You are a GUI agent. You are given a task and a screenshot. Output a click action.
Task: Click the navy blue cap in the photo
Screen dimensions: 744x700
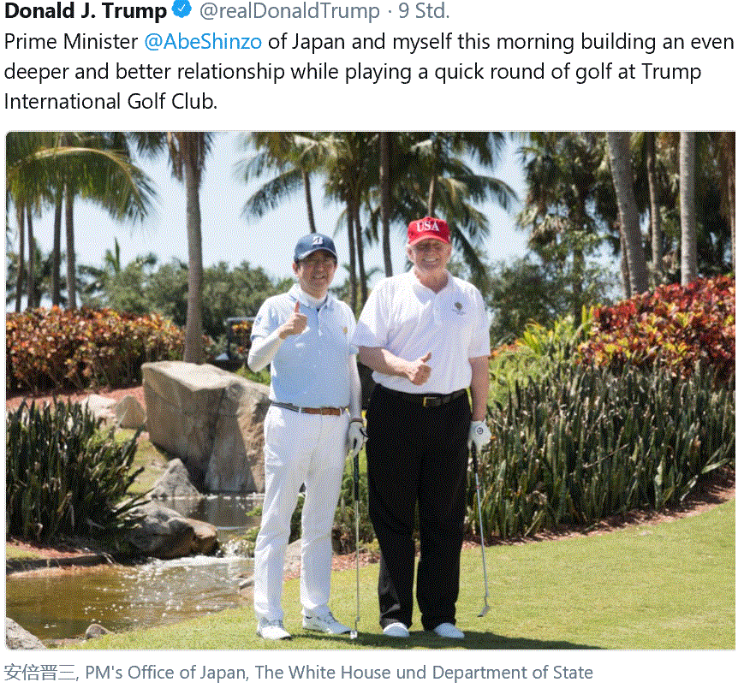(314, 247)
